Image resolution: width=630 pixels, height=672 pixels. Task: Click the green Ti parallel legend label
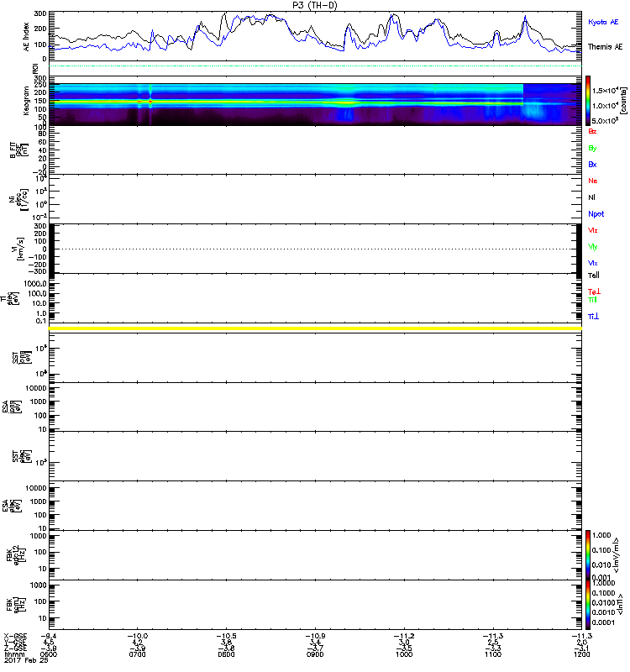(592, 300)
